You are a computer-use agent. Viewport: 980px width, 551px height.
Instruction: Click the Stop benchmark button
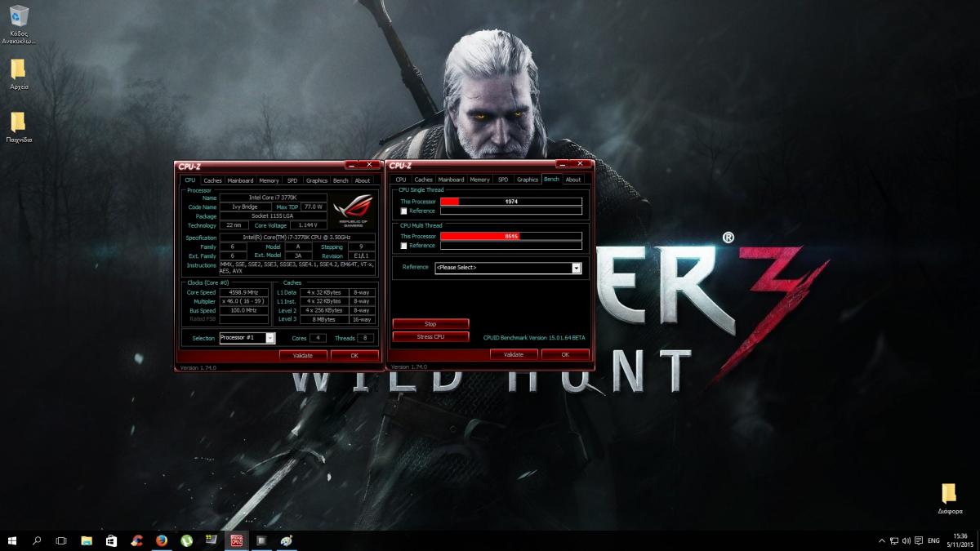point(430,324)
